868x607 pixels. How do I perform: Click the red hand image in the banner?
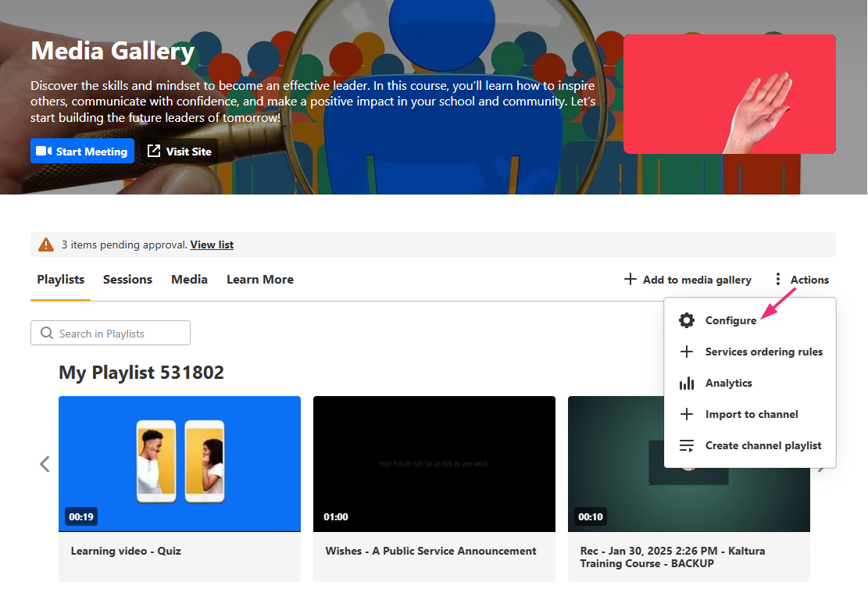click(x=730, y=94)
